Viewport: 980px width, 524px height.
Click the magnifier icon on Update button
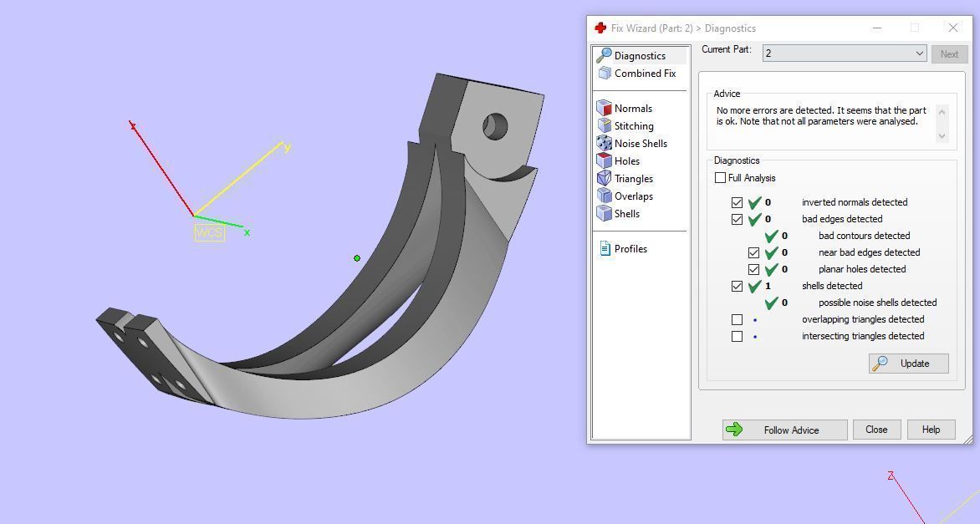tap(880, 363)
